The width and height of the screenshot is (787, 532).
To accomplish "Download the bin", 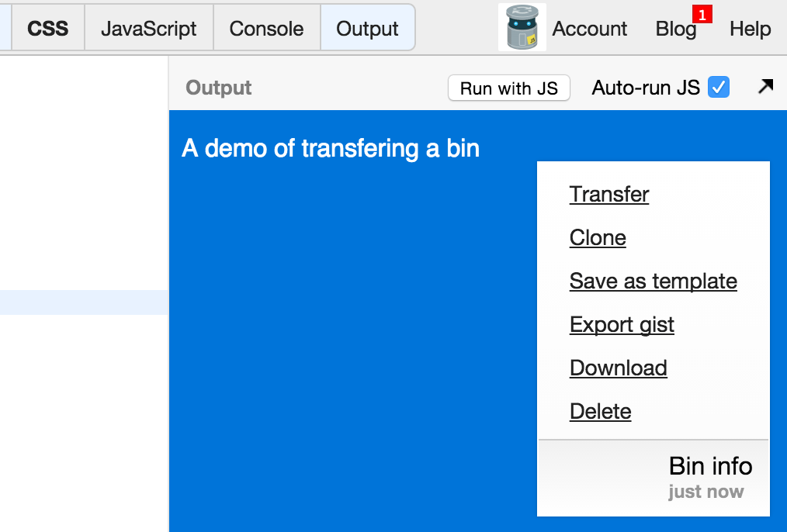I will (618, 368).
